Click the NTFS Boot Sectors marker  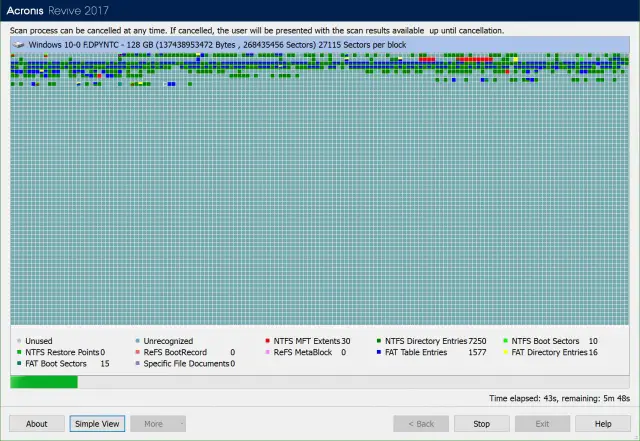[x=506, y=341]
